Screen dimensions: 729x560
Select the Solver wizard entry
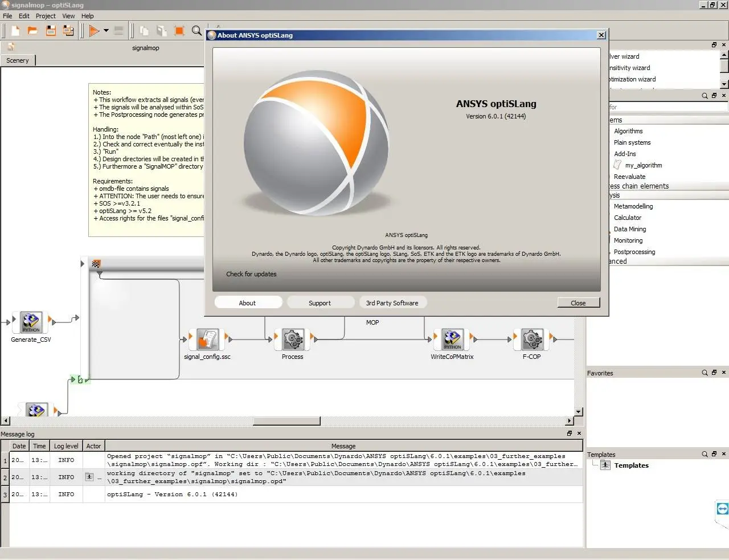pos(624,56)
